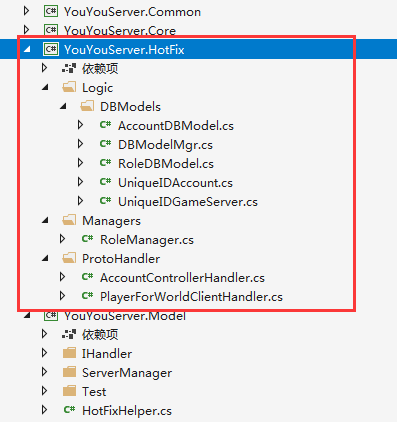
Task: Click the AccountControllerHandler.cs C# file icon
Action: click(x=87, y=277)
